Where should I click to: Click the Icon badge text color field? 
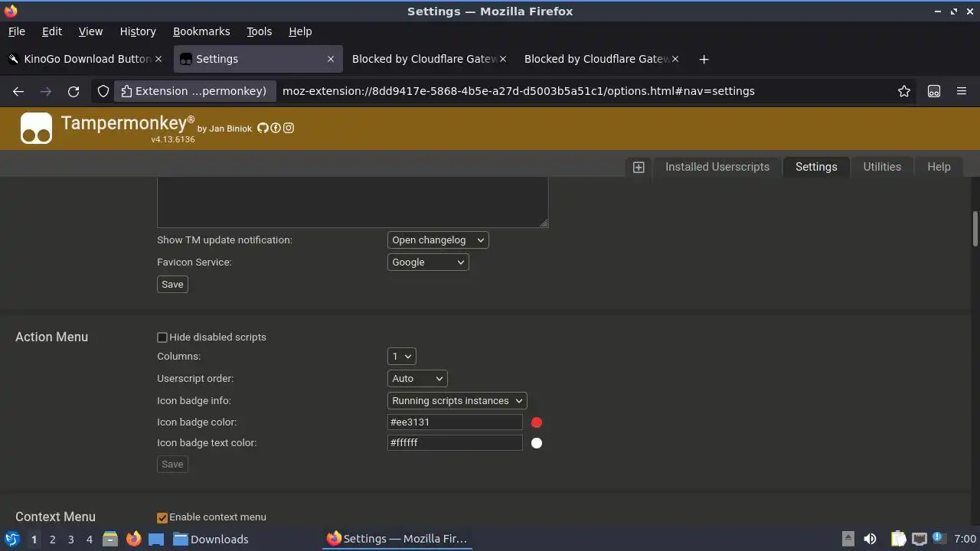455,443
